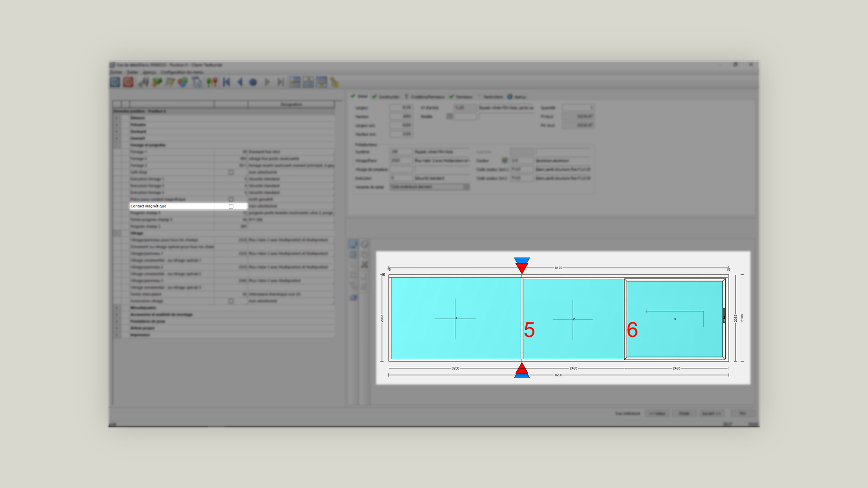Click the << retour button
868x488 pixels.
pos(657,413)
